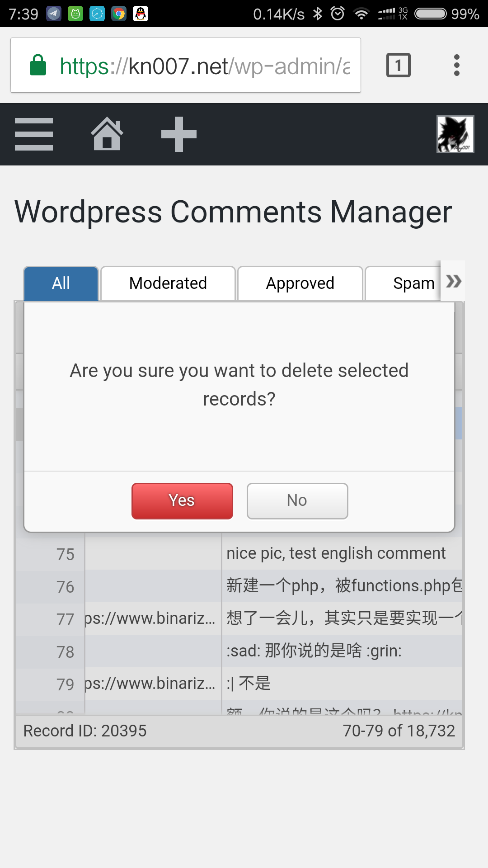This screenshot has width=488, height=868.
Task: Select row 76 functions.php comment
Action: click(x=344, y=586)
